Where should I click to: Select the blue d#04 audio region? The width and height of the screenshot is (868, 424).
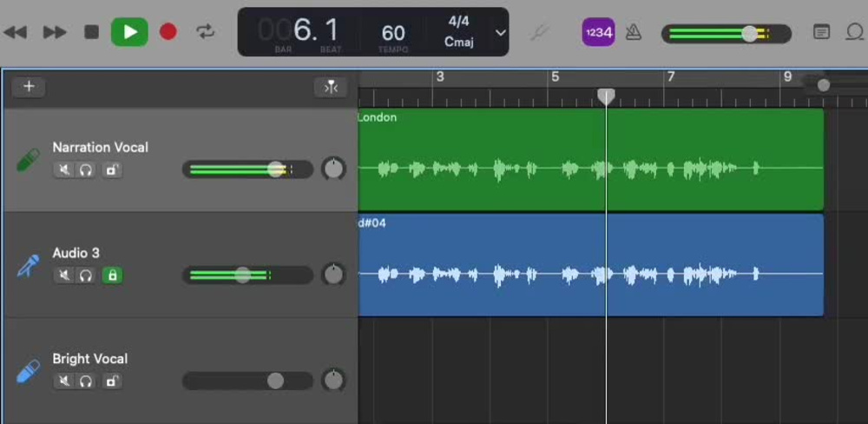pyautogui.click(x=591, y=265)
